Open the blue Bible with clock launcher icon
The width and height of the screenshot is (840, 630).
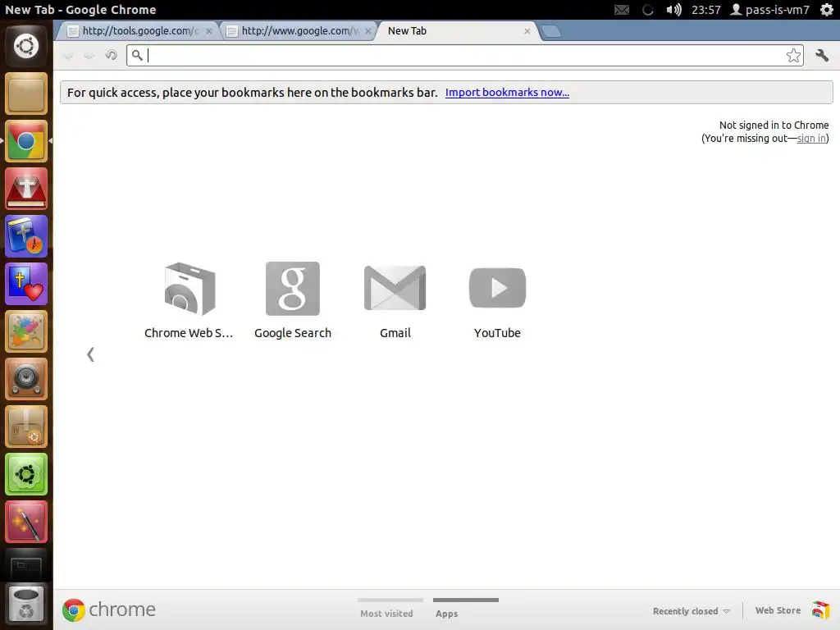coord(26,236)
